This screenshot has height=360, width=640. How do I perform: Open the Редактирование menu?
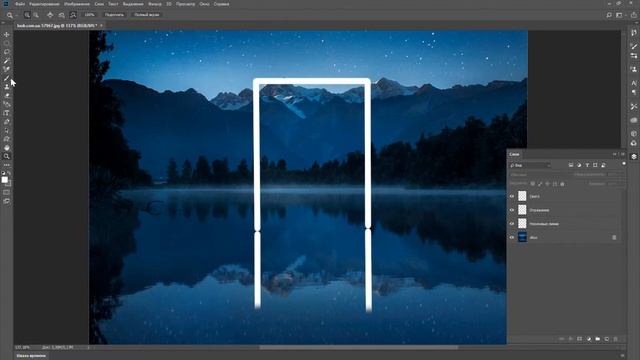44,4
